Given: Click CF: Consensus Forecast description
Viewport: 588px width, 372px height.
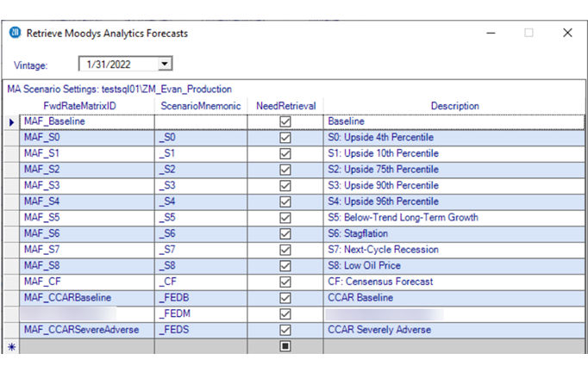Looking at the screenshot, I should coord(454,282).
